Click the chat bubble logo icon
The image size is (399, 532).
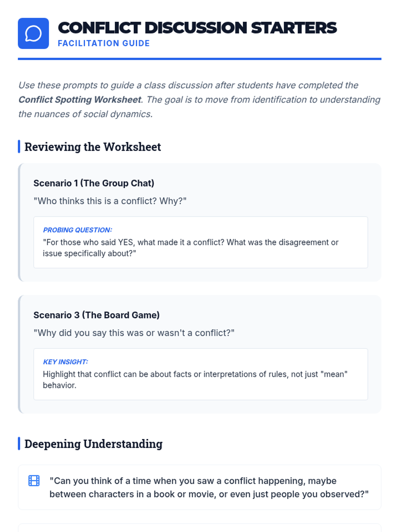33,33
